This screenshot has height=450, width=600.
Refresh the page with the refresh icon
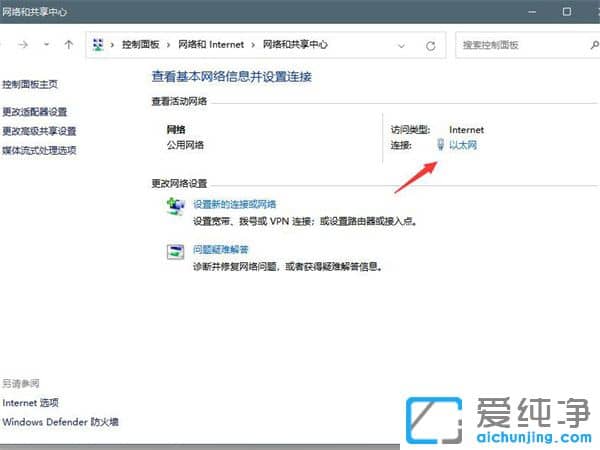(x=430, y=46)
